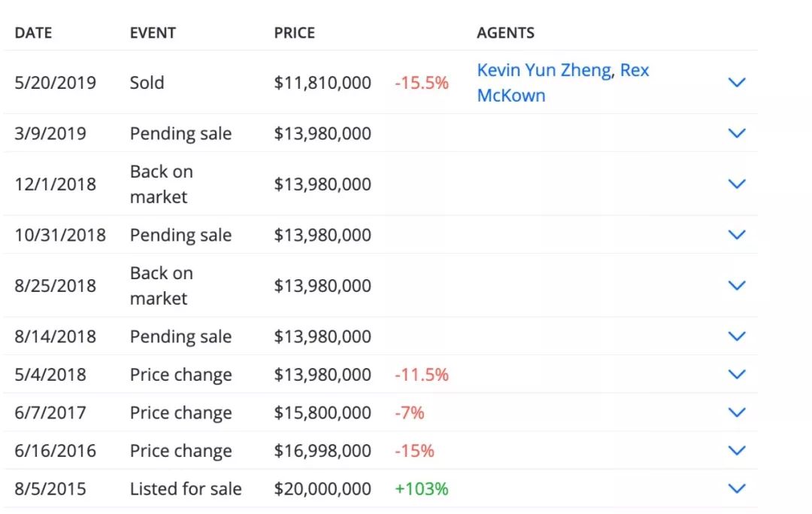Screen dimensions: 812x514
Task: Expand the 6/16/2016 Price change row
Action: (737, 450)
